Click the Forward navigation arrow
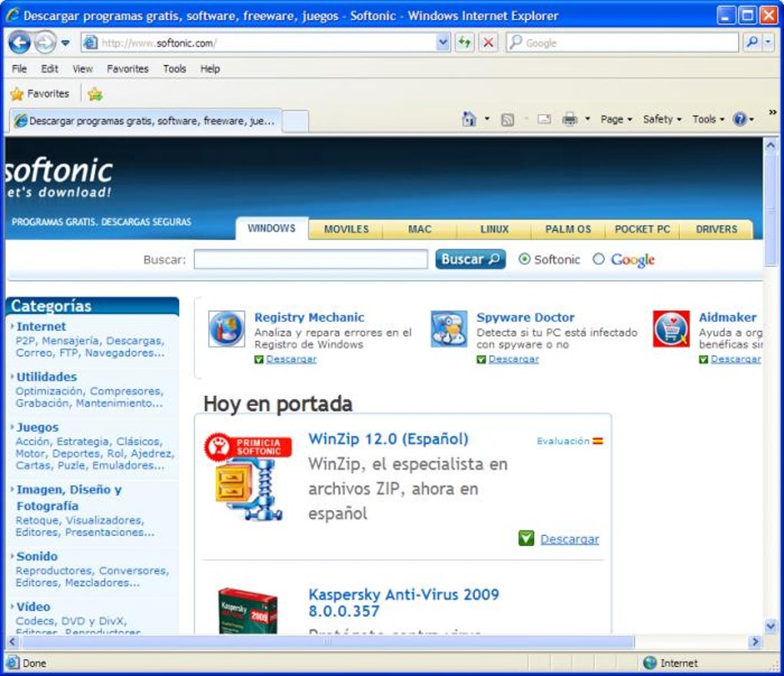Viewport: 784px width, 676px height. (45, 42)
